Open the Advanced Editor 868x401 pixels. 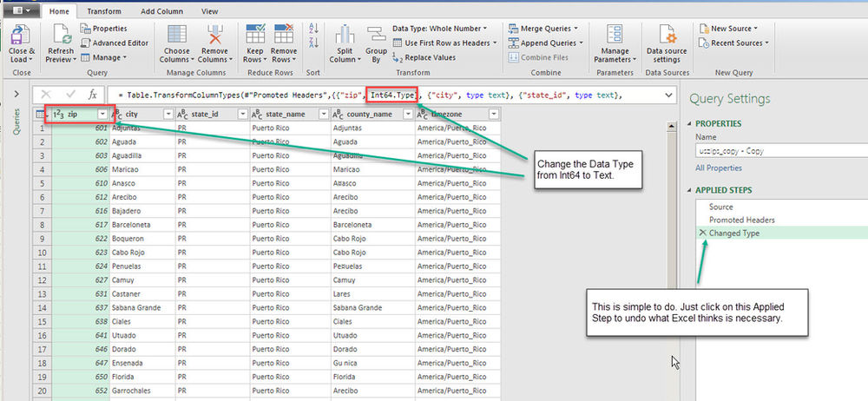click(x=115, y=43)
